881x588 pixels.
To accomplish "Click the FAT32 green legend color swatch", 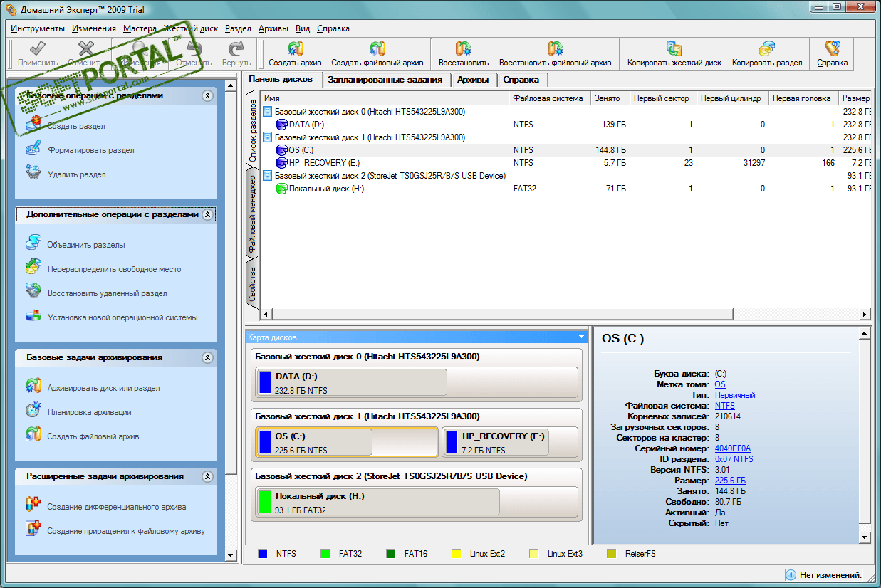I will tap(325, 553).
